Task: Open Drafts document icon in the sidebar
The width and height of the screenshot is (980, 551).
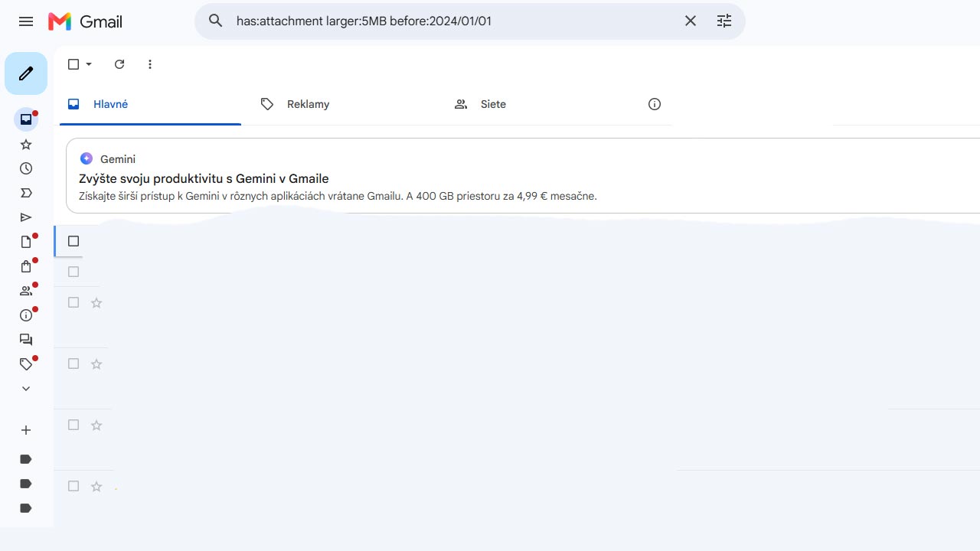Action: click(26, 242)
